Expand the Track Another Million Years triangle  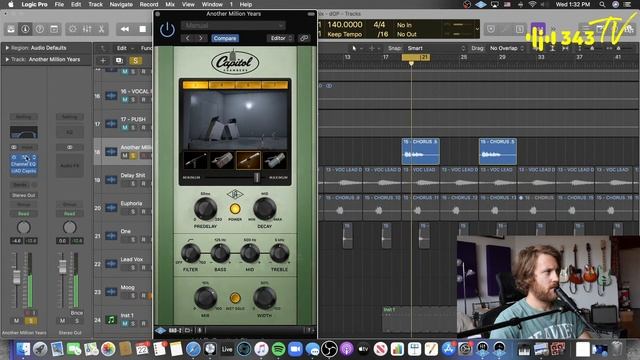click(x=7, y=59)
